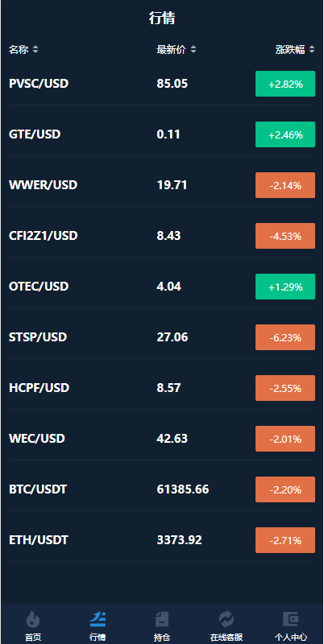Viewport: 324px width, 644px height.
Task: Open 在线客服 refresh-arrows icon
Action: [x=226, y=619]
